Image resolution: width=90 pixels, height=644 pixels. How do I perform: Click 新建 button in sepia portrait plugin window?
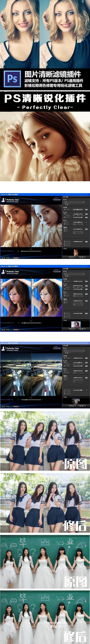pyautogui.click(x=67, y=205)
